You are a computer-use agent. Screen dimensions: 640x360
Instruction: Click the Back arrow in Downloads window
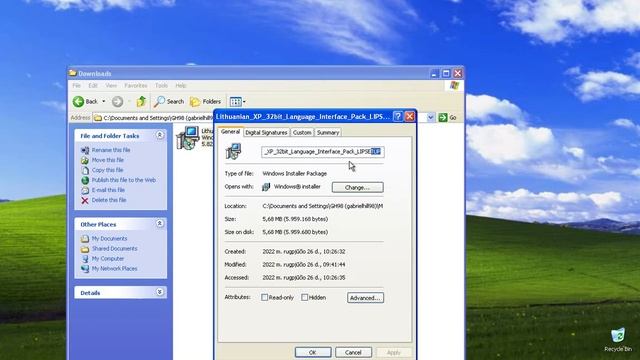78,101
